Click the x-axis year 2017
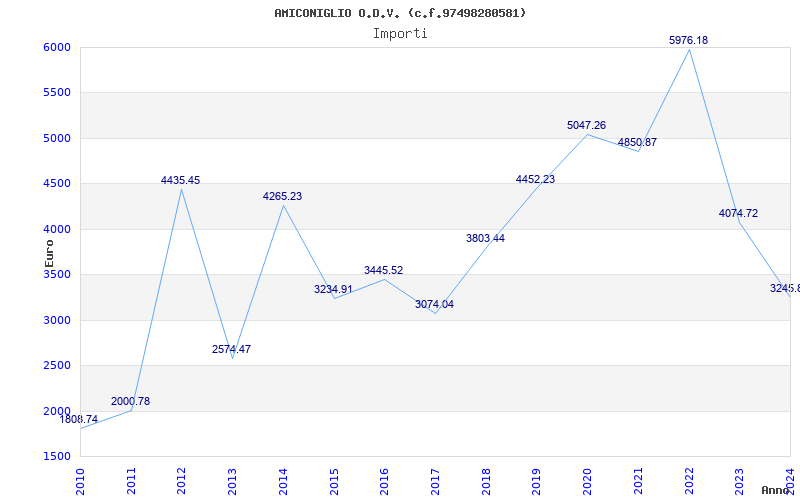 pos(435,481)
